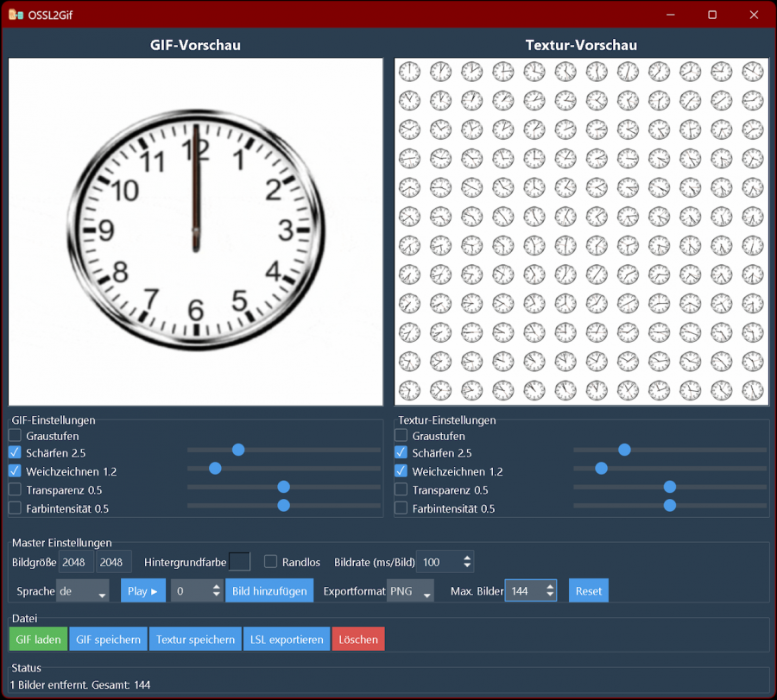Add a frame with Bild hinzufügen
The width and height of the screenshot is (777, 700).
tap(268, 591)
